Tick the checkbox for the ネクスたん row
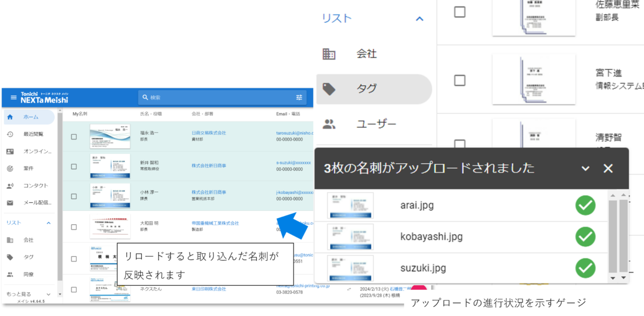The image size is (644, 316). [74, 289]
